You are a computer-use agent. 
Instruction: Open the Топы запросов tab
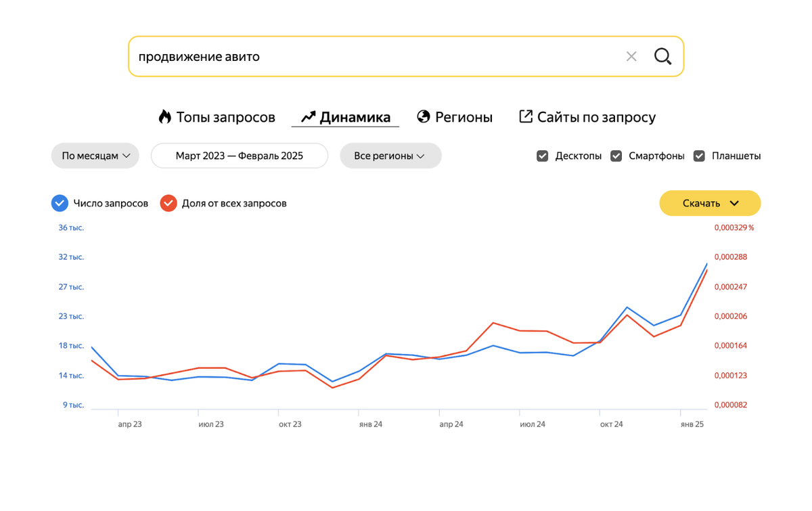(x=217, y=117)
